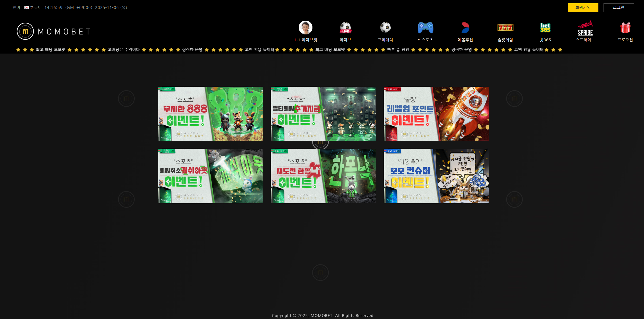Open the promotion gift box icon
This screenshot has width=644, height=319.
tap(625, 28)
